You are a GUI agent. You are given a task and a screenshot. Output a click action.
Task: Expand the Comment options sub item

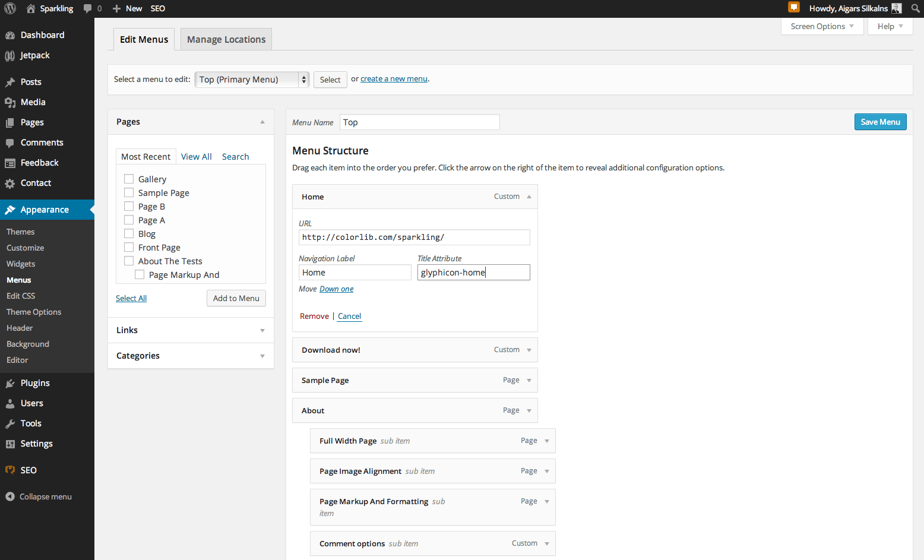(x=547, y=543)
